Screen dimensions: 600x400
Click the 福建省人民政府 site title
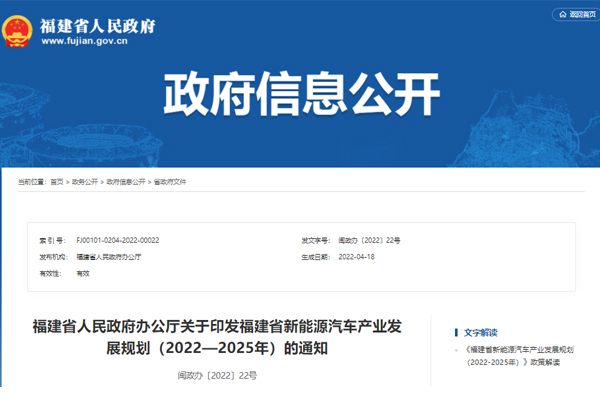point(97,23)
